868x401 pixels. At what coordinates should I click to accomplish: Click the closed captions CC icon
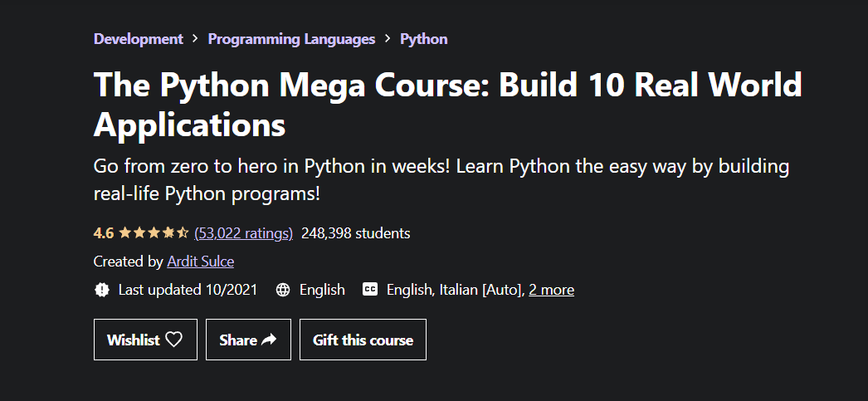pyautogui.click(x=371, y=290)
